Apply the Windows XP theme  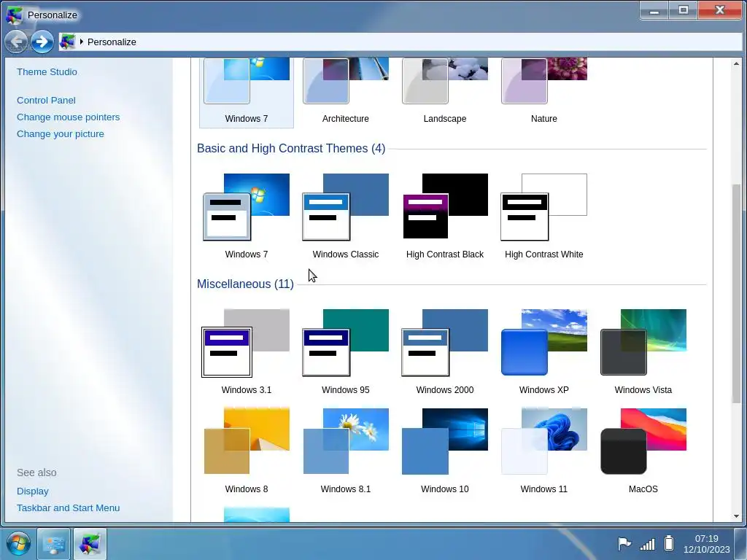point(544,343)
